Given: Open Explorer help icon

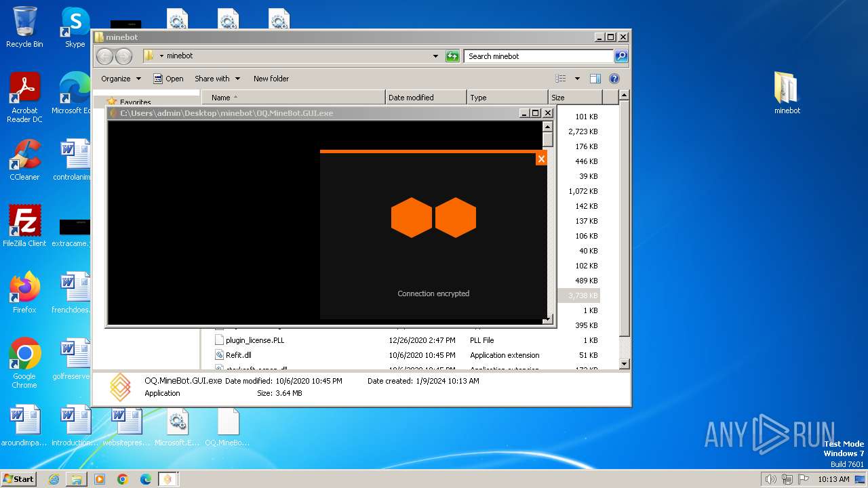Looking at the screenshot, I should pyautogui.click(x=614, y=79).
